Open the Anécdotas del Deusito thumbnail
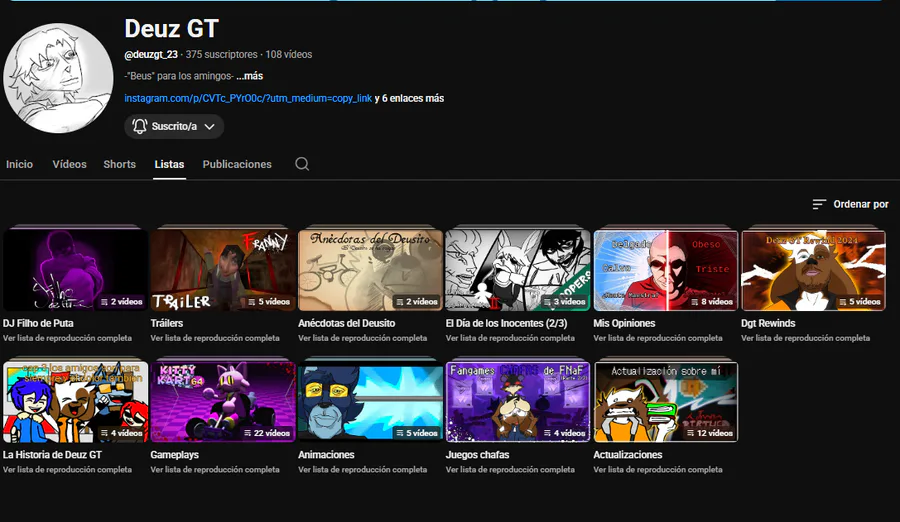Viewport: 900px width, 522px height. (370, 270)
